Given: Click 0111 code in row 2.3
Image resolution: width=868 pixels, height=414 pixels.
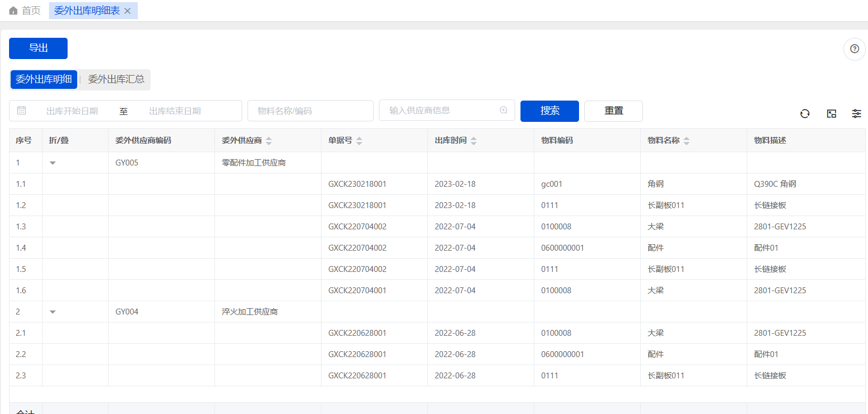Looking at the screenshot, I should 550,376.
